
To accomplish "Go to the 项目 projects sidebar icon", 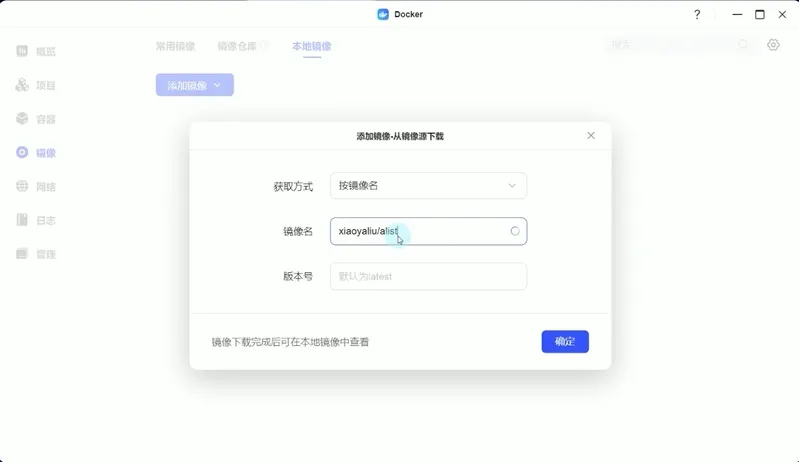I will click(x=22, y=85).
